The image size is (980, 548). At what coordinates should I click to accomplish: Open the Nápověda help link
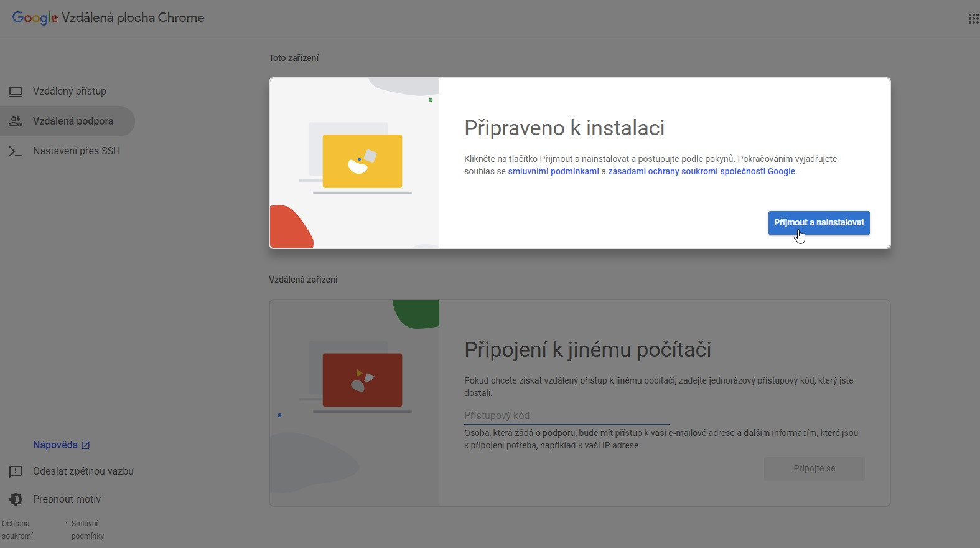[55, 445]
